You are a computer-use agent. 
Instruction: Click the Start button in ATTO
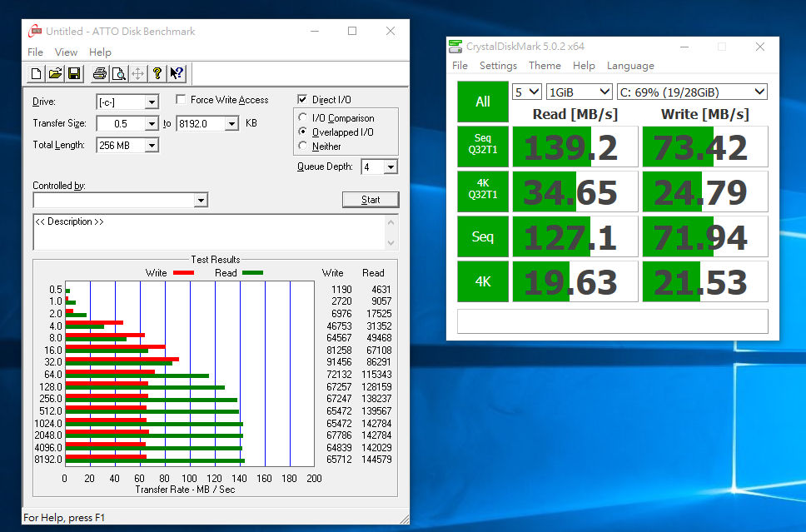pyautogui.click(x=371, y=200)
